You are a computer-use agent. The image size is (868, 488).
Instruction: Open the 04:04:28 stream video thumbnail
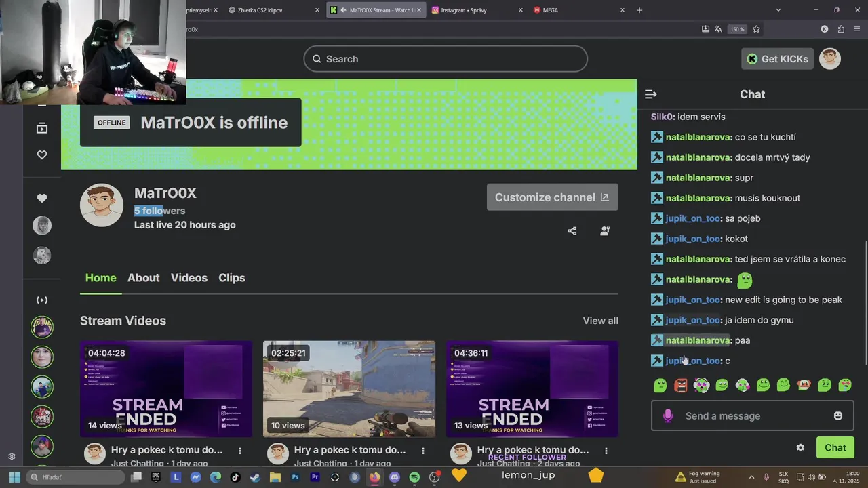[166, 389]
